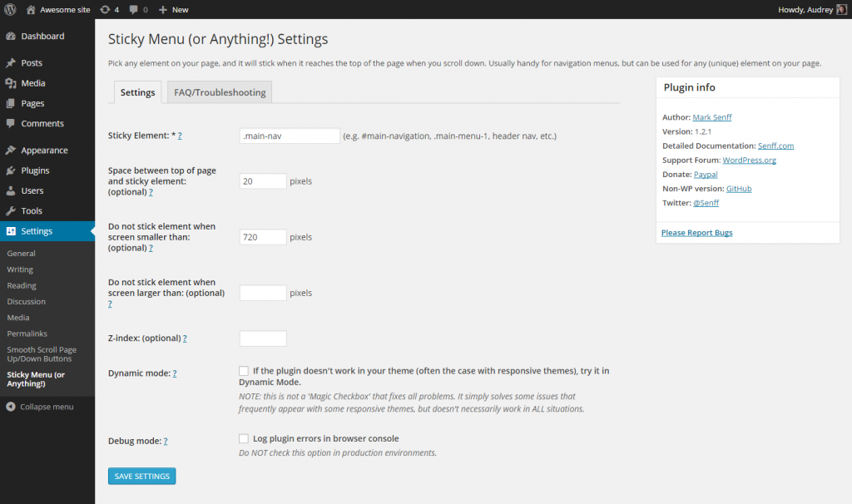The width and height of the screenshot is (852, 504).
Task: Enable Dynamic Mode checkbox
Action: 244,370
